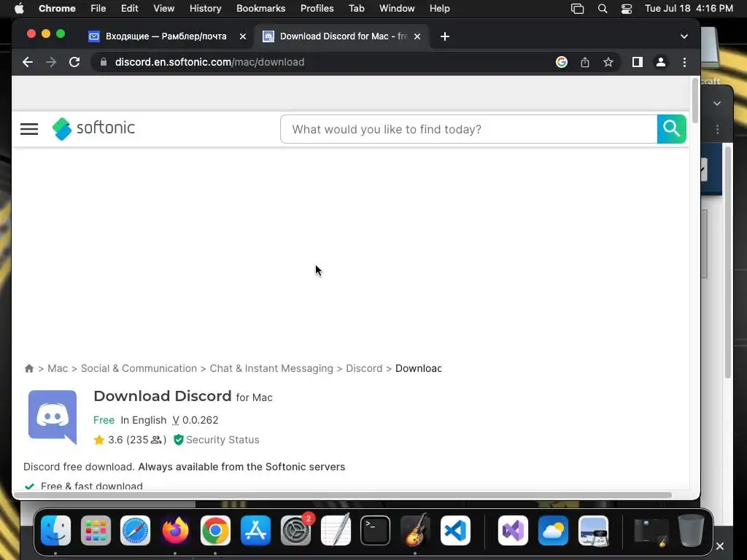The height and width of the screenshot is (560, 747).
Task: Open Discord breadcrumb link
Action: 364,368
